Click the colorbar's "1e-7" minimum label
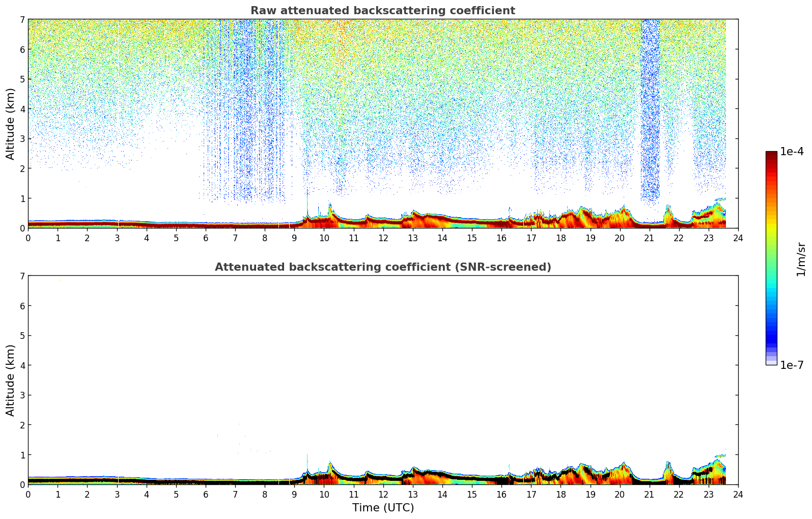 [792, 365]
